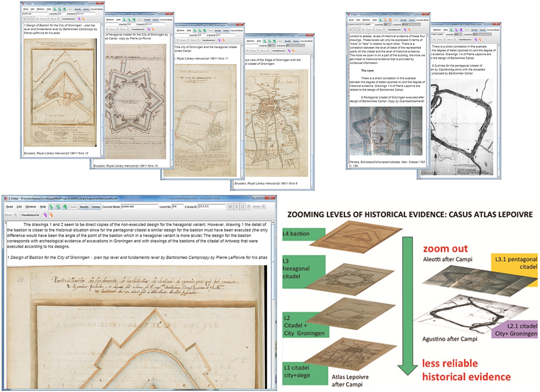The width and height of the screenshot is (540, 392).
Task: Open the Read menu in the folio 13 window
Action: point(26,9)
